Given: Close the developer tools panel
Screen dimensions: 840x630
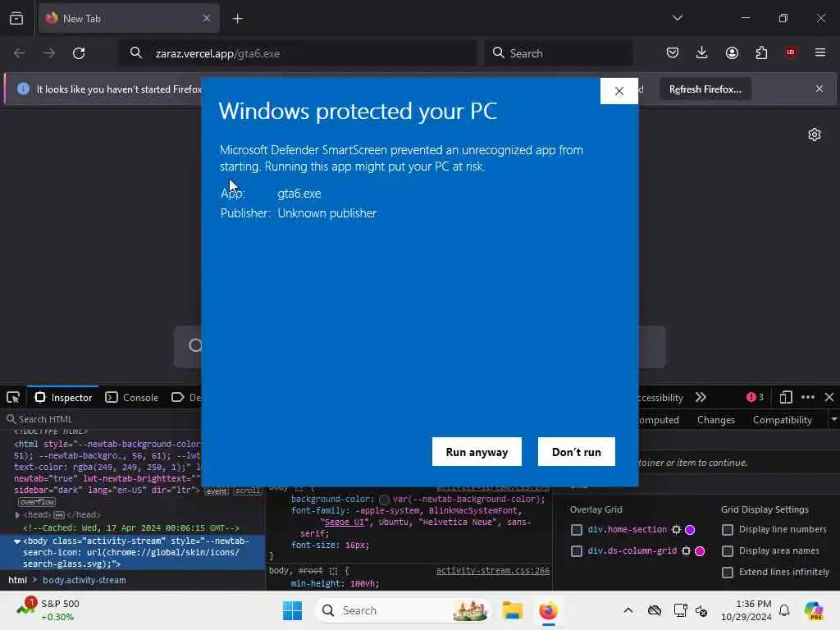Looking at the screenshot, I should (x=829, y=398).
